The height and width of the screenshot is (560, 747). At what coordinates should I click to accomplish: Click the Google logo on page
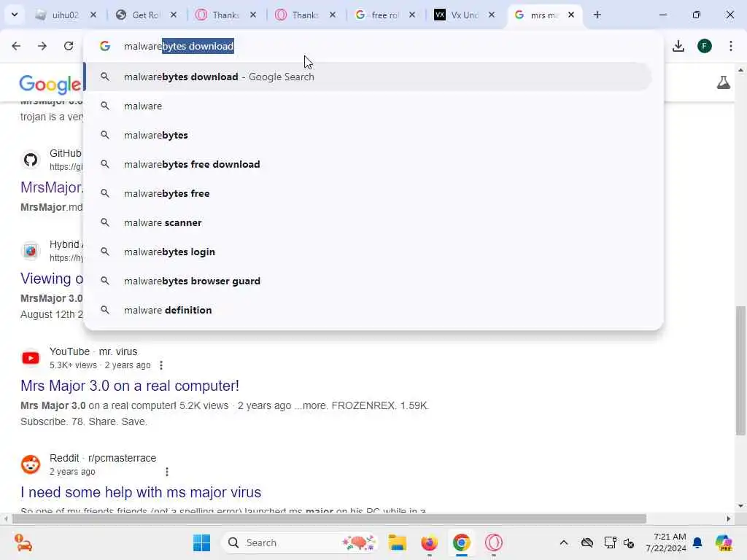click(x=50, y=85)
